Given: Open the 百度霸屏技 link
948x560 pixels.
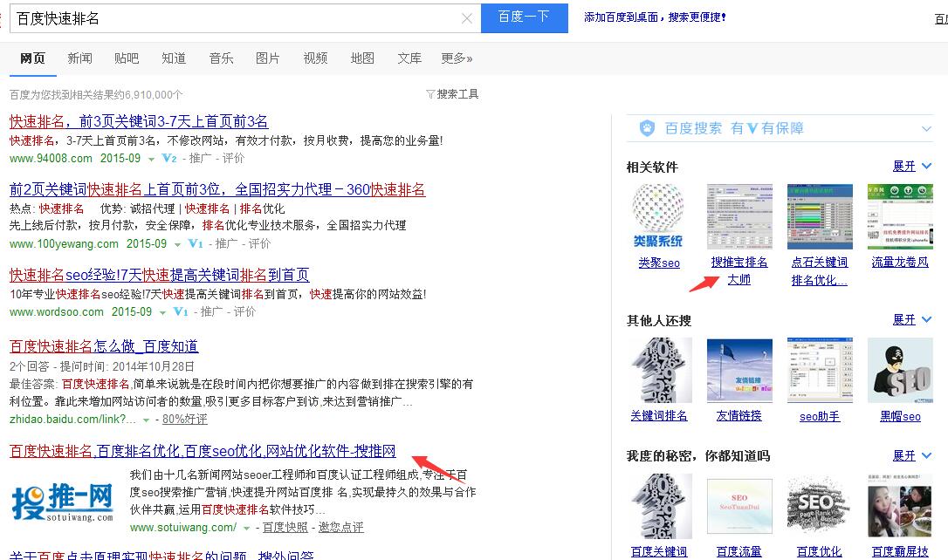Looking at the screenshot, I should (x=900, y=551).
